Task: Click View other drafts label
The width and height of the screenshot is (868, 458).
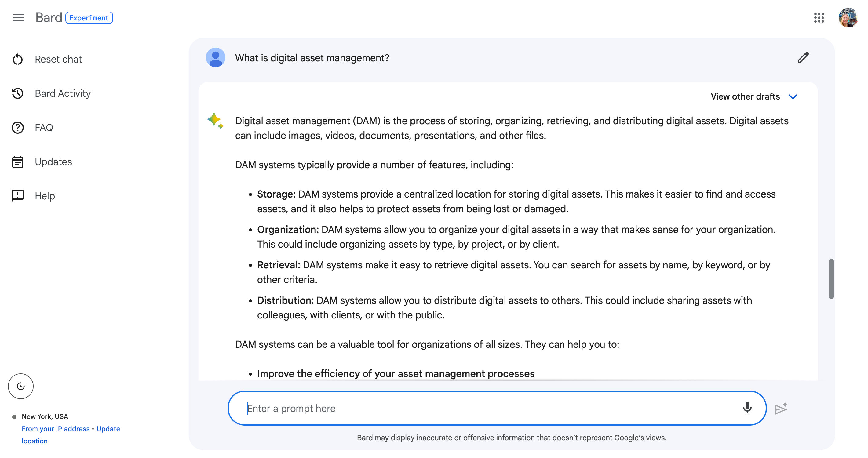Action: 745,97
